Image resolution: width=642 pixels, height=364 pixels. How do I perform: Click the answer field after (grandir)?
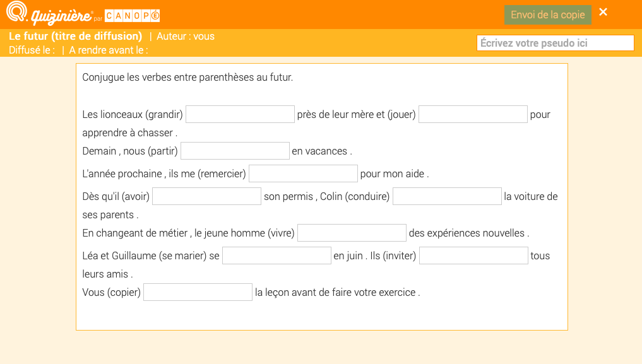click(240, 114)
